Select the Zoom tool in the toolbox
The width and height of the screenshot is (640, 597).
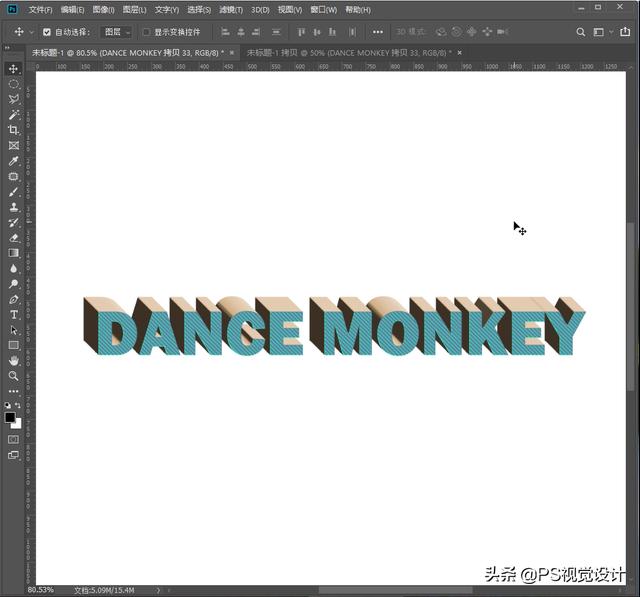click(x=13, y=376)
